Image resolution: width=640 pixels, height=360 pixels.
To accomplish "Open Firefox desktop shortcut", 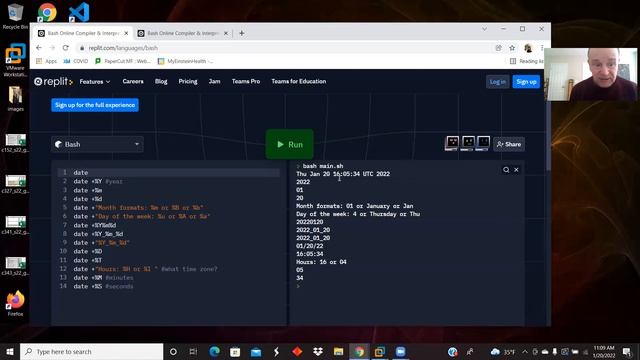I will (15, 303).
